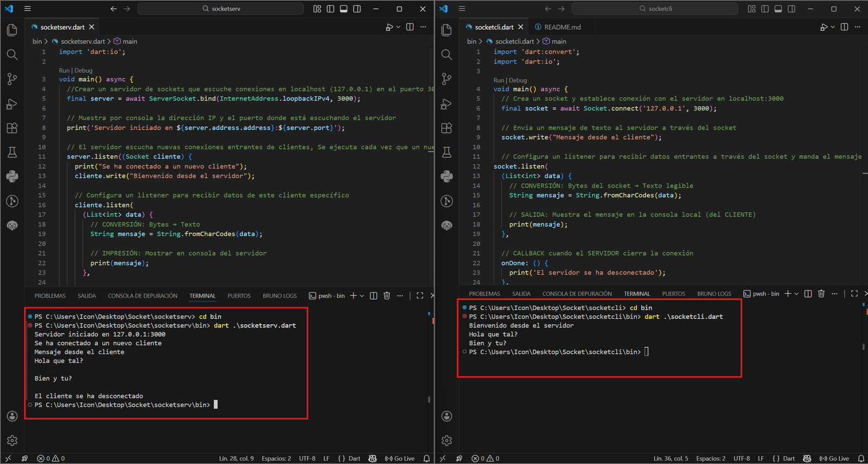Open Manage gear icon in left window
The image size is (868, 464).
pos(12,441)
